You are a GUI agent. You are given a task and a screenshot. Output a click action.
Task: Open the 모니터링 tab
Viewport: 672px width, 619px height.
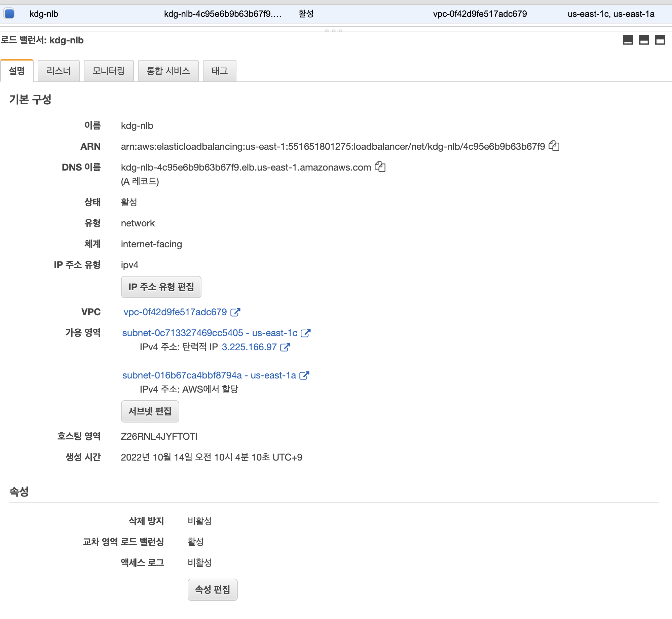109,71
